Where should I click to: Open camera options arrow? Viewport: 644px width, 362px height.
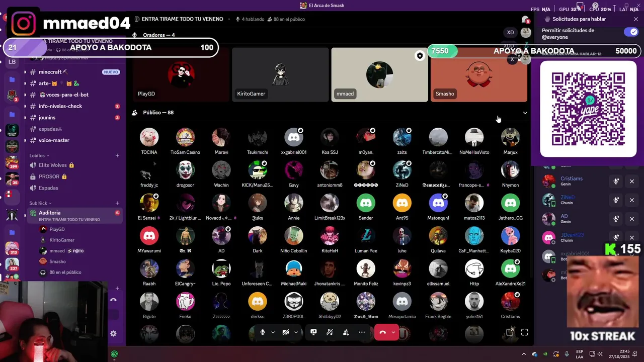296,332
